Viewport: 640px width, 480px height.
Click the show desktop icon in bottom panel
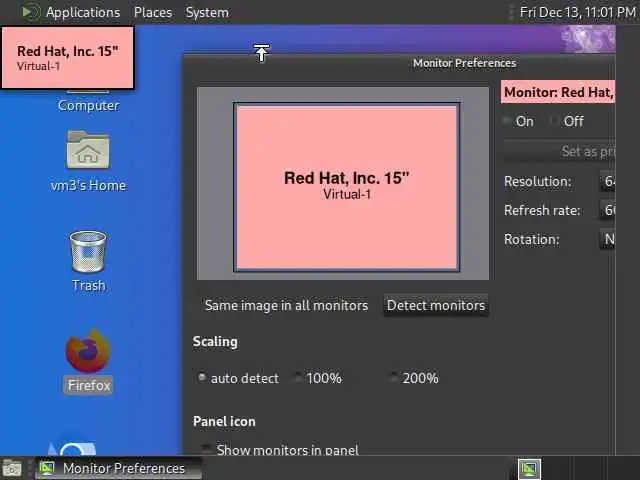pyautogui.click(x=12, y=468)
